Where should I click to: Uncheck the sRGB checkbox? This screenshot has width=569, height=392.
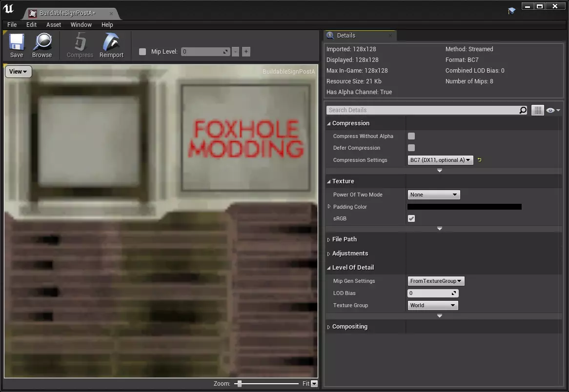[x=411, y=218]
